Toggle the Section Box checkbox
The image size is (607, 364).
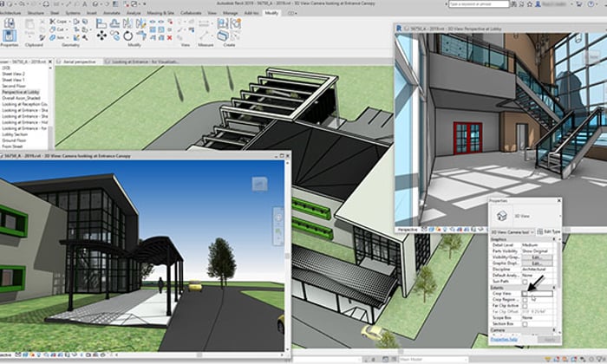tap(525, 324)
